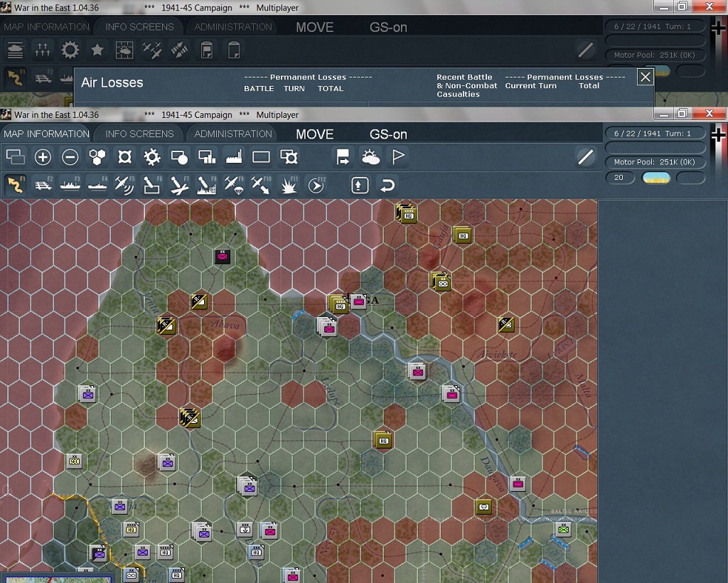Click the BATTLE column header under Air Losses

tap(259, 88)
